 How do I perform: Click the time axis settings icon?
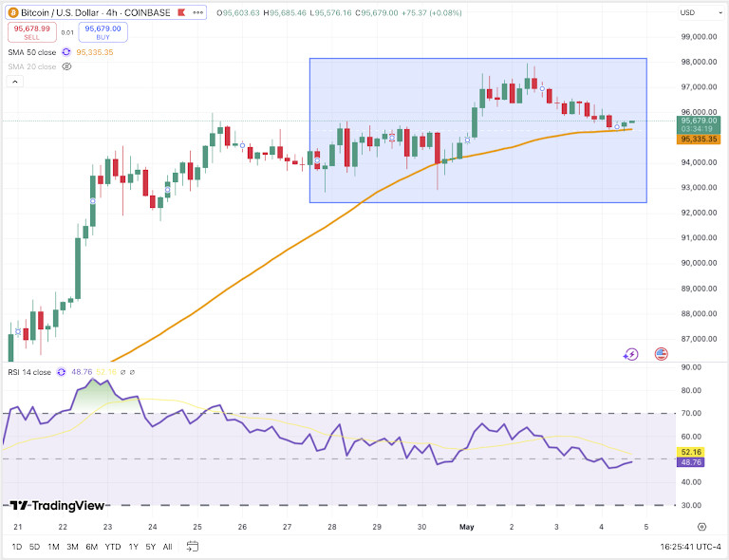(702, 527)
